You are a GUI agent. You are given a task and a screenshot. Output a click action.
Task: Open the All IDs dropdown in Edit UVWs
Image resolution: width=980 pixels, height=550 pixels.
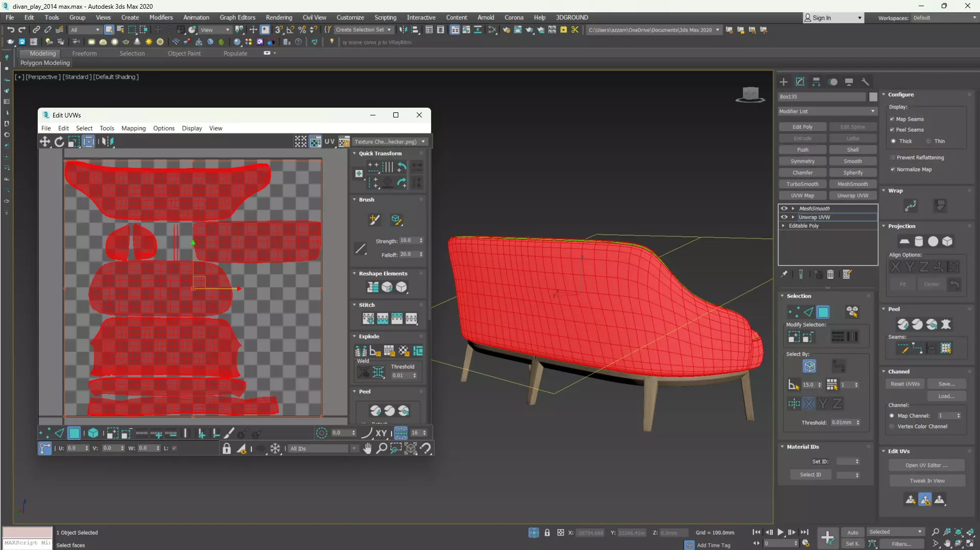pos(323,448)
